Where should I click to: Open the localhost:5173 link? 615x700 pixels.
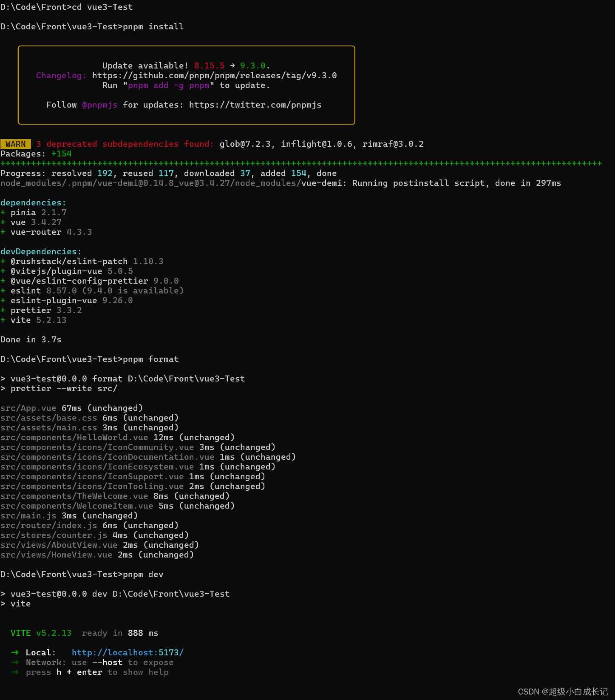pos(128,652)
